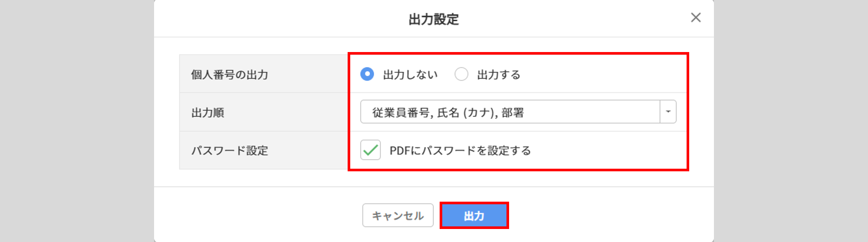Open the 従業員番号, 氏名 (カナ), 部署 combo box

click(510, 112)
